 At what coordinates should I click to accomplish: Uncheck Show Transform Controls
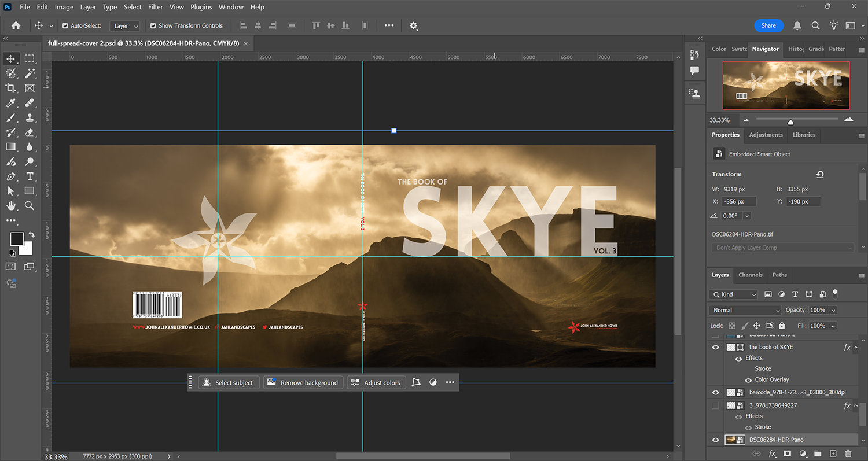point(153,26)
